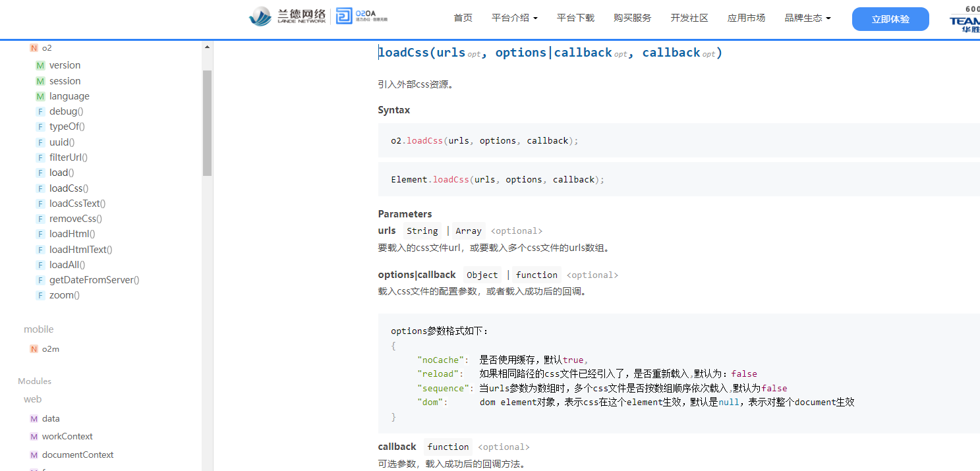Click the sidebar scrollbar up arrow

[207, 47]
